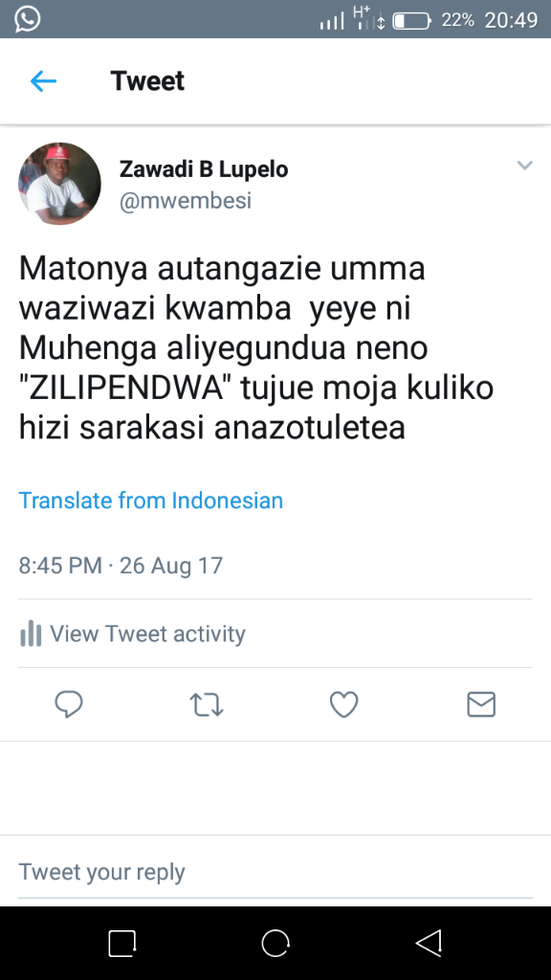The width and height of the screenshot is (551, 980).
Task: Tap the back arrow icon
Action: (43, 81)
